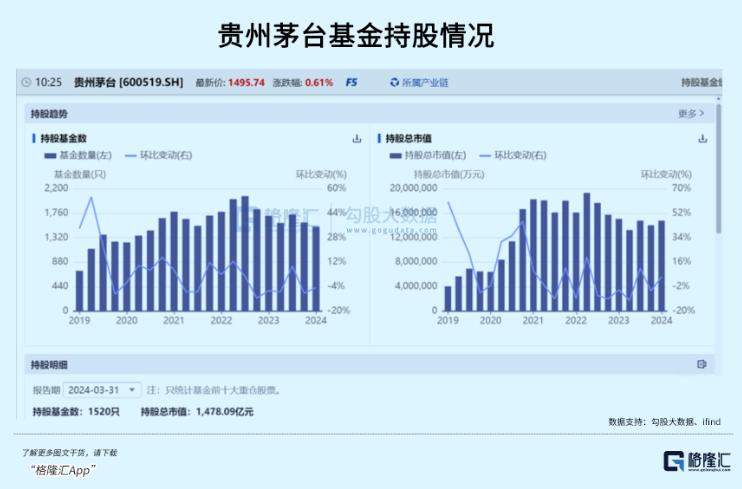Click the clock icon beside 10:25
Image resolution: width=742 pixels, height=489 pixels.
click(x=26, y=82)
